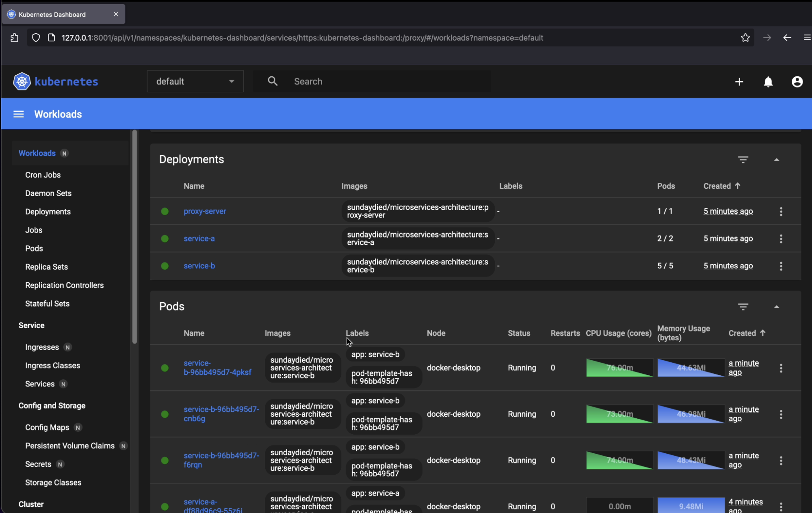Viewport: 812px width, 513px height.
Task: Open the hamburger navigation menu
Action: pos(19,114)
